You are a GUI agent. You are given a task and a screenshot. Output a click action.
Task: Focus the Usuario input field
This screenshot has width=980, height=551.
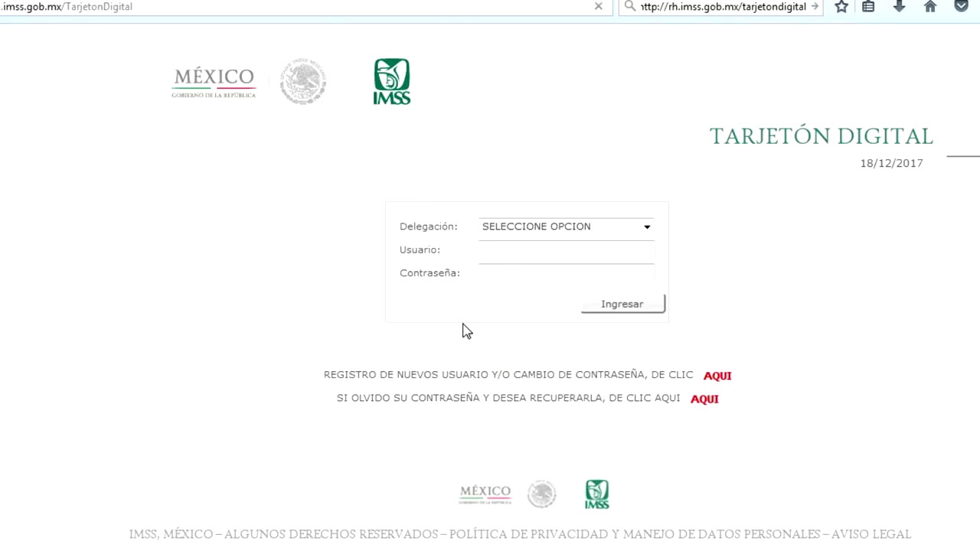pyautogui.click(x=566, y=251)
